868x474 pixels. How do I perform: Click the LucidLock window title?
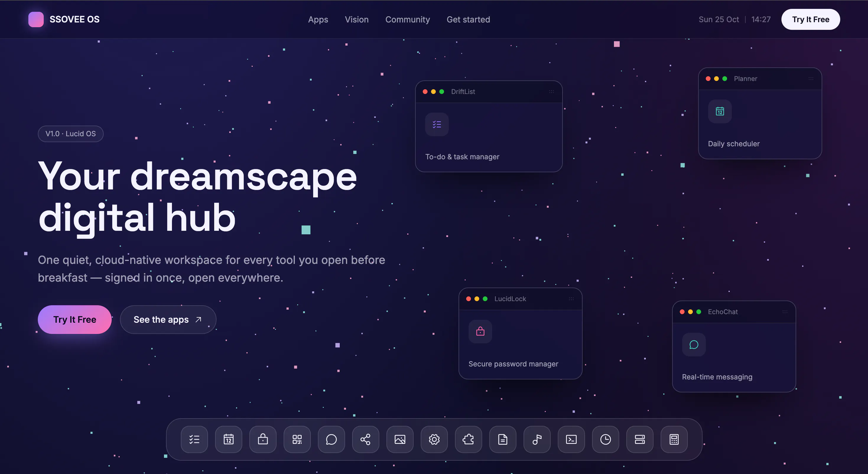510,299
